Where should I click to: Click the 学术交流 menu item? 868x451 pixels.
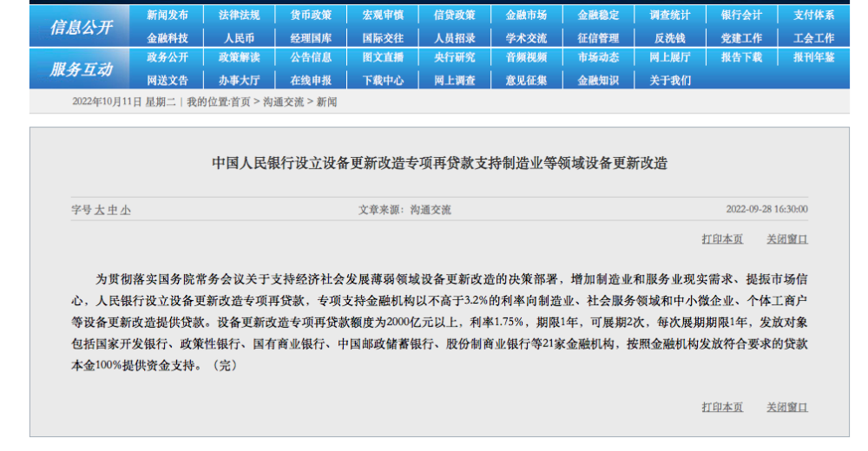click(x=526, y=38)
